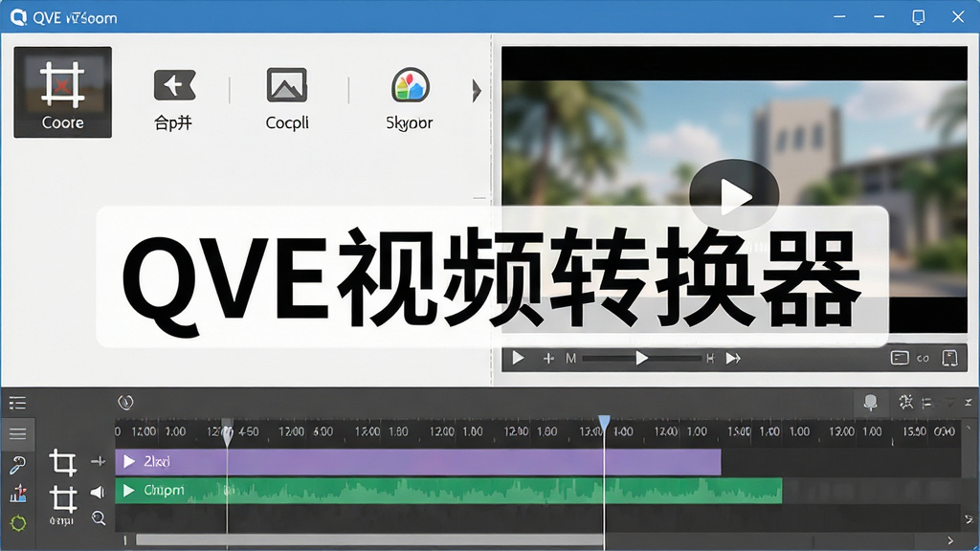
Task: Close timeline panel with the small x
Action: pos(969,403)
